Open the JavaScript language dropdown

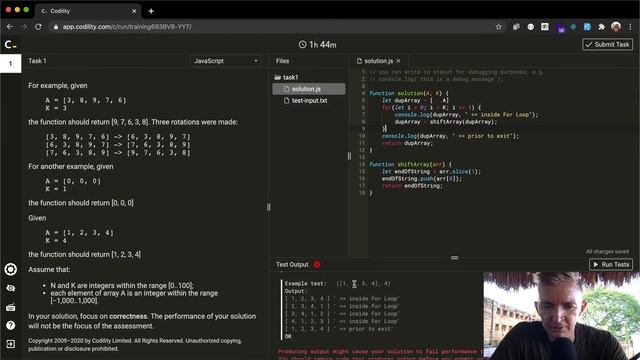pos(226,61)
